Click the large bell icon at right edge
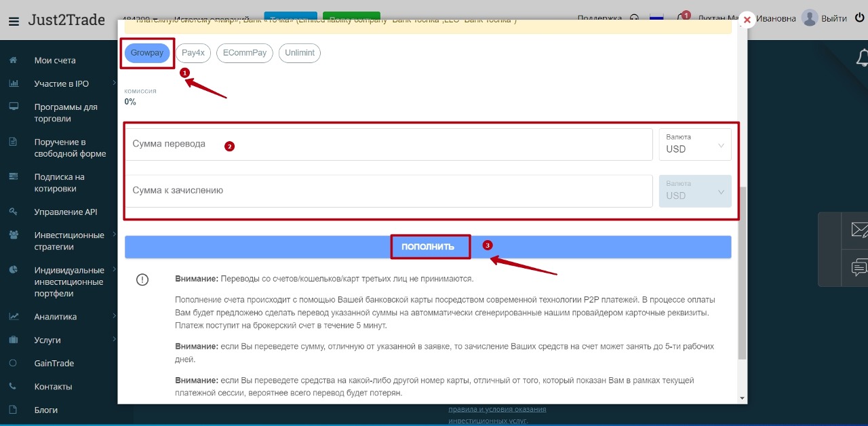 point(863,57)
